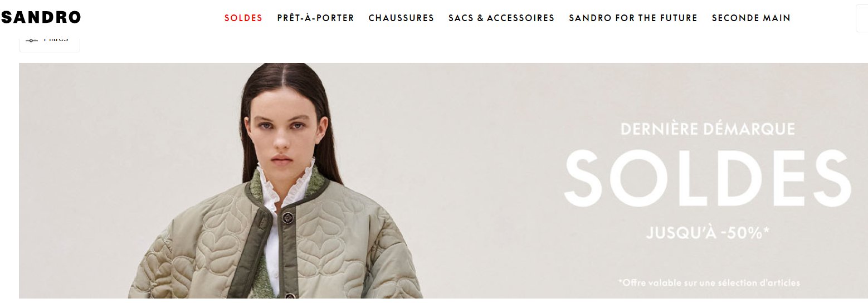Open SANDRO FOR THE FUTURE section
This screenshot has height=303, width=868.
pos(633,18)
